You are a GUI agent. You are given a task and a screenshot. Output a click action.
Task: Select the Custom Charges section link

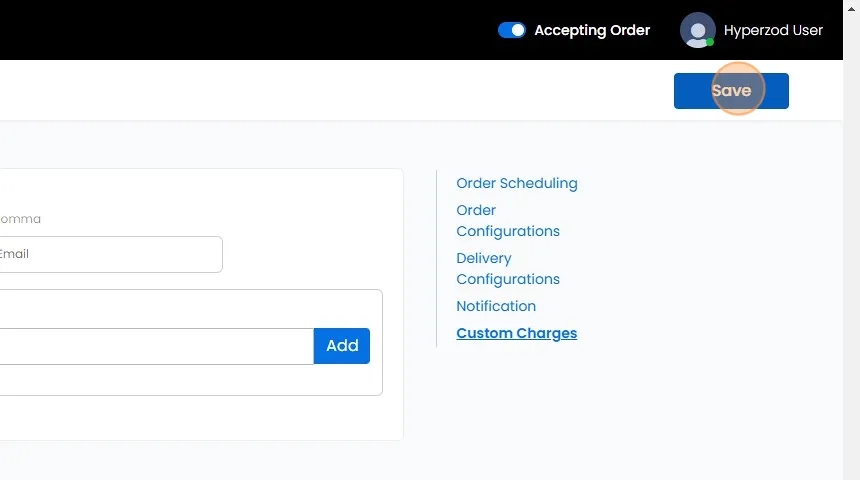516,333
